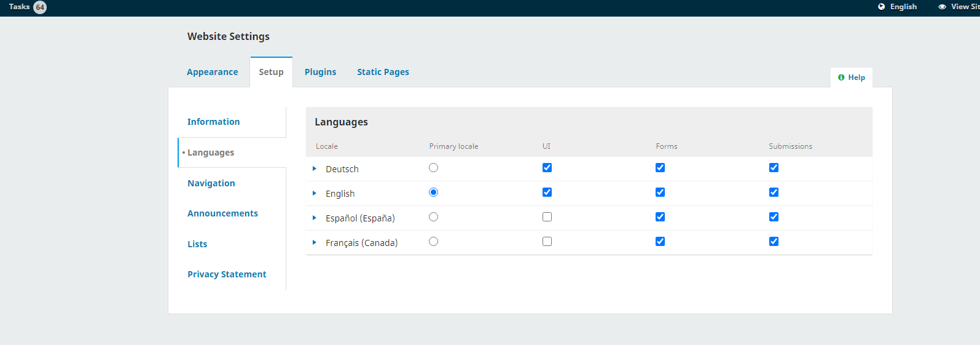Expand the Español (España) row arrow
This screenshot has width=980, height=345.
point(314,218)
